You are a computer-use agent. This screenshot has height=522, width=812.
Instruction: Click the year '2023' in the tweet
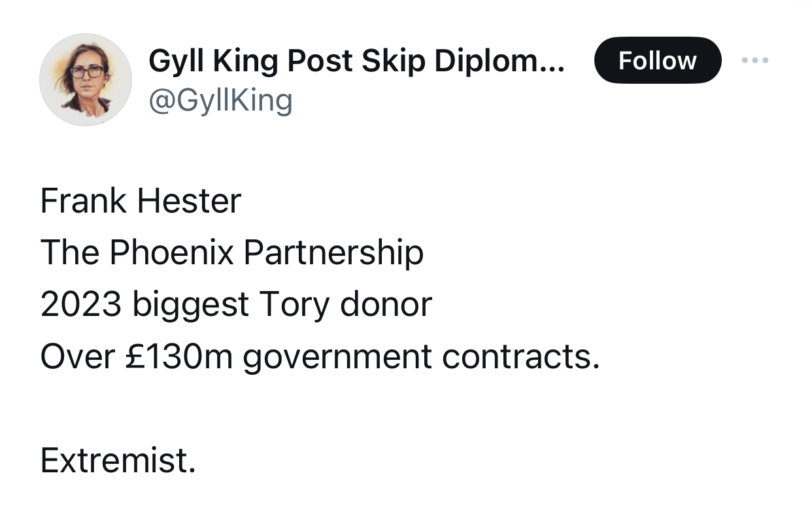pos(80,304)
